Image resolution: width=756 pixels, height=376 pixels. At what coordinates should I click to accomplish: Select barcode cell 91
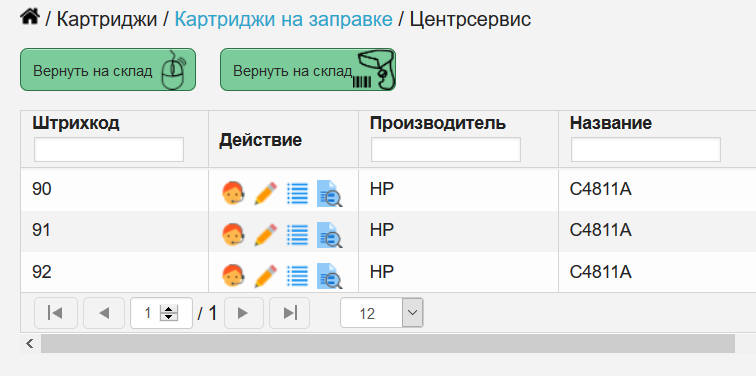(115, 231)
